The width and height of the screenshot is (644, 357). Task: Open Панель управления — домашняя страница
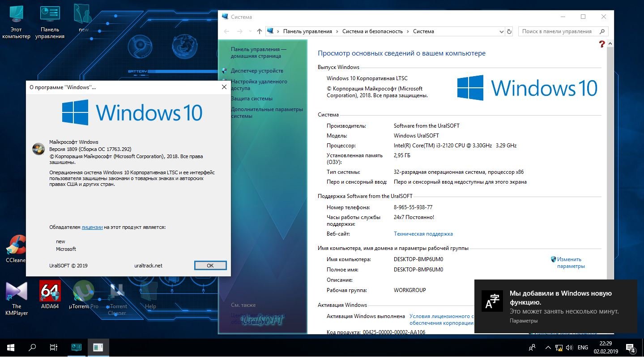pyautogui.click(x=258, y=52)
